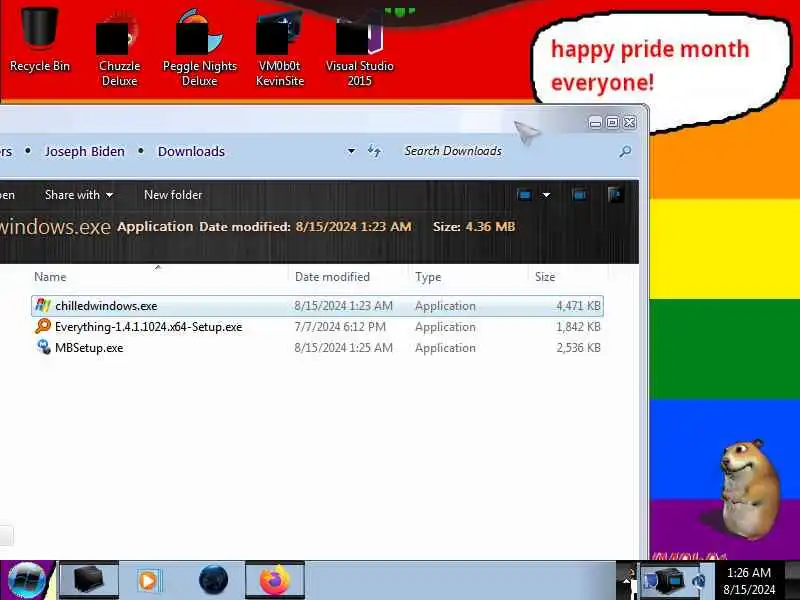Screen dimensions: 800x600
Task: Maximize the Downloads Explorer window
Action: coord(612,122)
